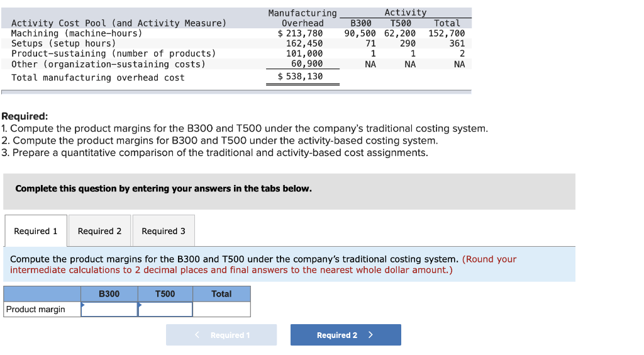The image size is (644, 355).
Task: Click the Machining (machine-hours) row label
Action: point(77,33)
